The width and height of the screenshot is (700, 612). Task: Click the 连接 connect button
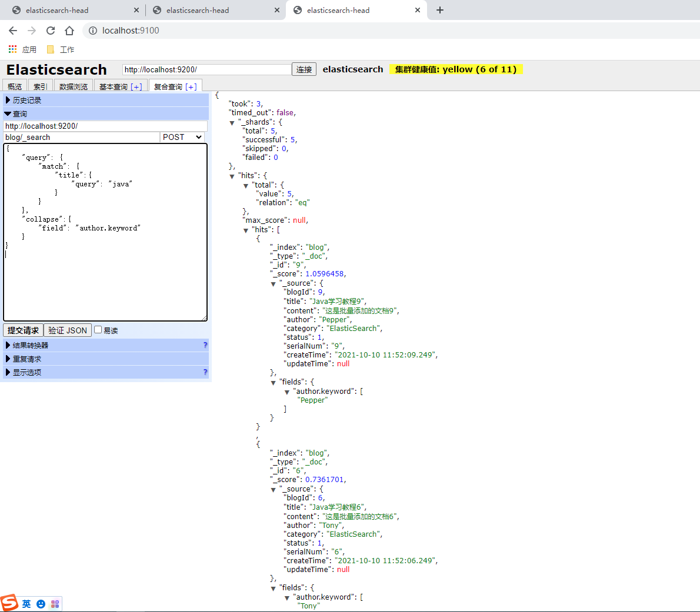tap(304, 69)
